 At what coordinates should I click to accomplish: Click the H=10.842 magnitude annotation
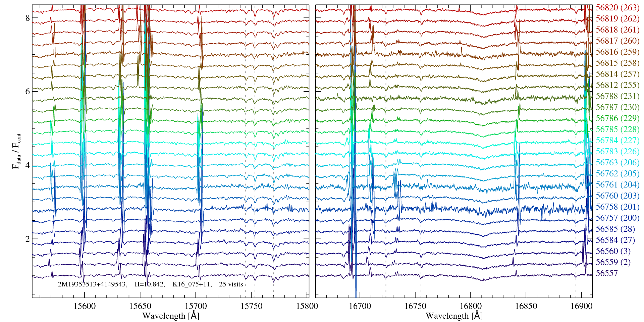click(x=149, y=284)
